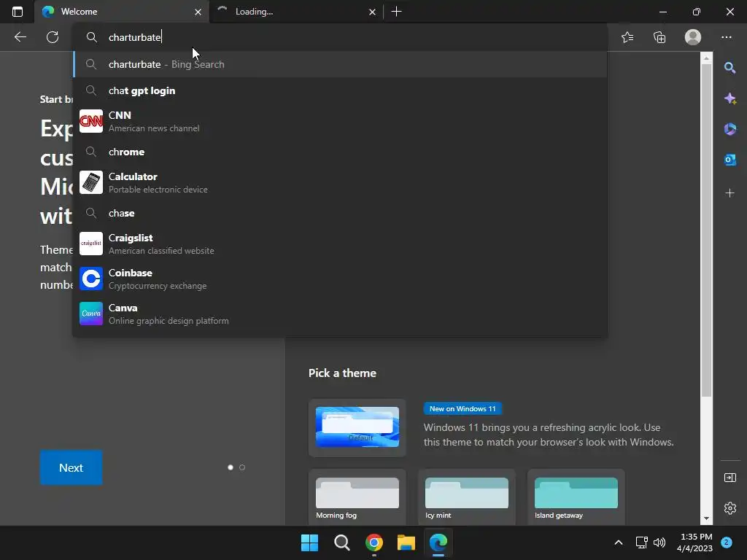Click the refresh page icon
The height and width of the screenshot is (560, 747).
(53, 37)
